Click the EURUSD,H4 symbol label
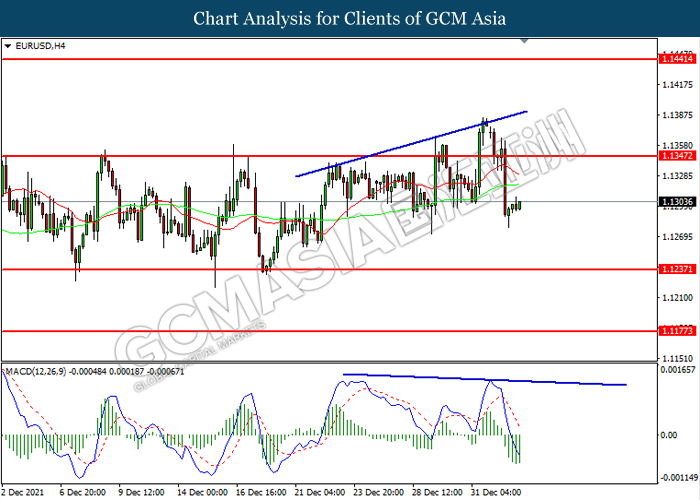700x500 pixels. [40, 46]
